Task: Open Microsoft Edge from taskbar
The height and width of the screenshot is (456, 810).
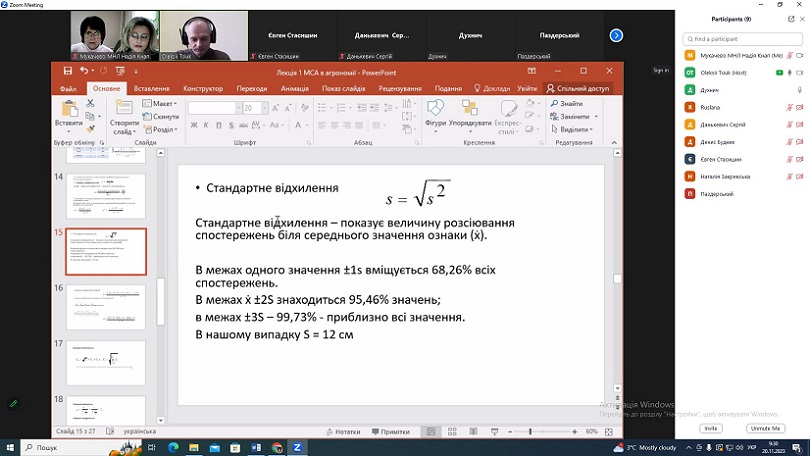Action: [x=173, y=447]
